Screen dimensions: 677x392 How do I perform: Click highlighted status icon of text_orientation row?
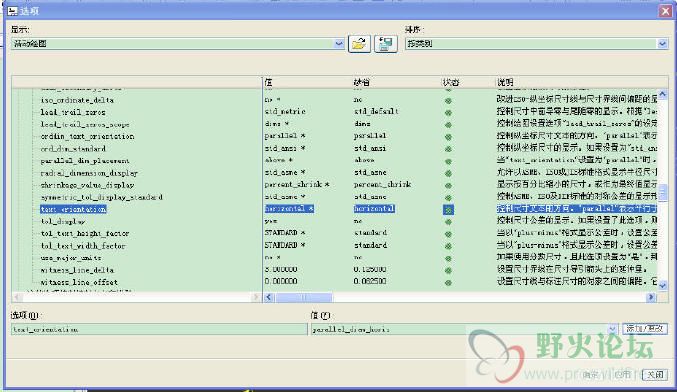[448, 210]
